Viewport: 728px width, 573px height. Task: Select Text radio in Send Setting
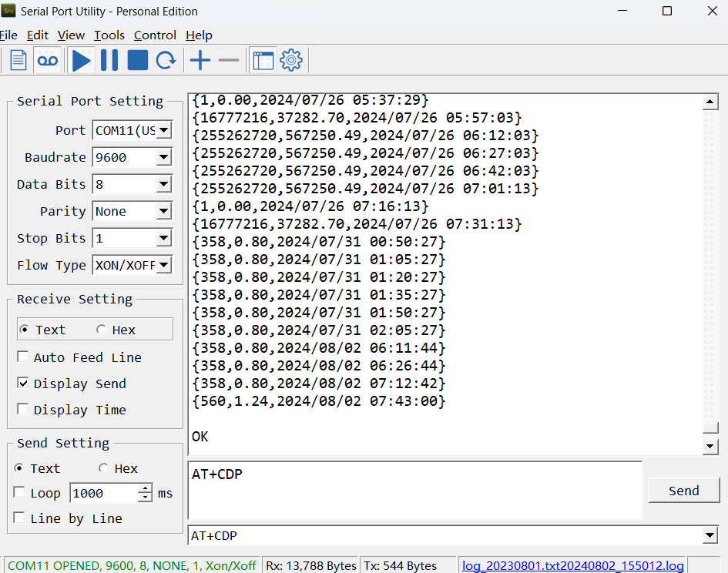pos(19,467)
